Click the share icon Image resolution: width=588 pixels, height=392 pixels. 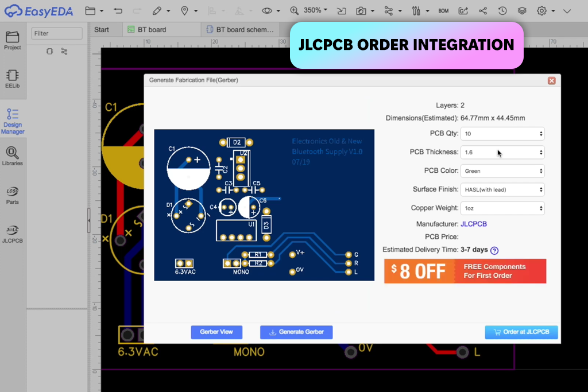483,11
